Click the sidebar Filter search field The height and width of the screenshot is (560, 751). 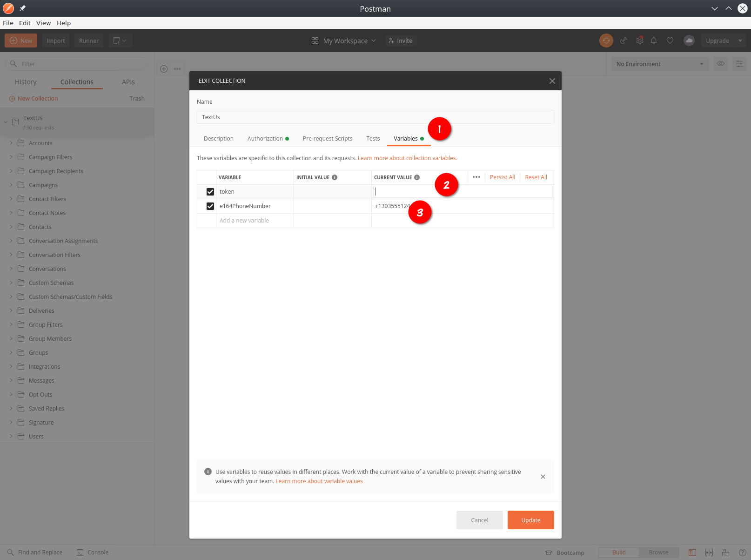click(77, 64)
